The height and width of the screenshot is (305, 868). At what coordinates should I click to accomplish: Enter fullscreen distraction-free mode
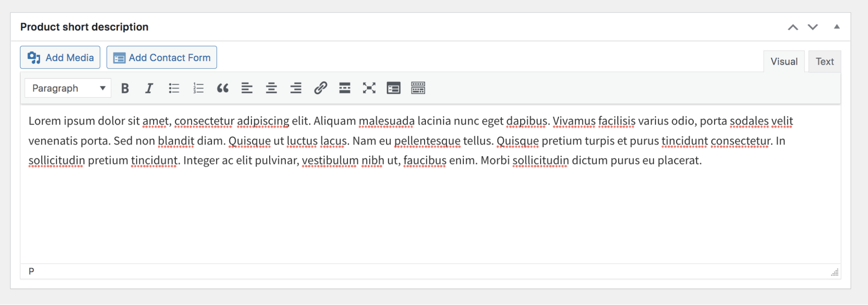[x=369, y=89]
